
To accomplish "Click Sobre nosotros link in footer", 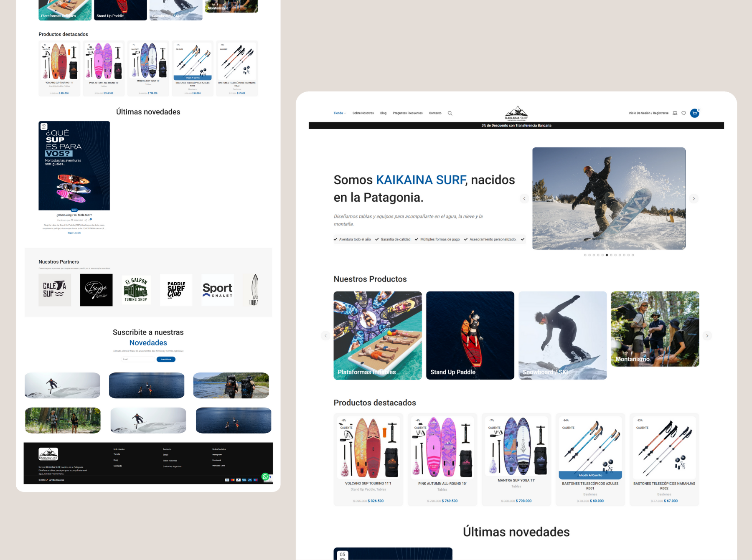I will [x=170, y=461].
